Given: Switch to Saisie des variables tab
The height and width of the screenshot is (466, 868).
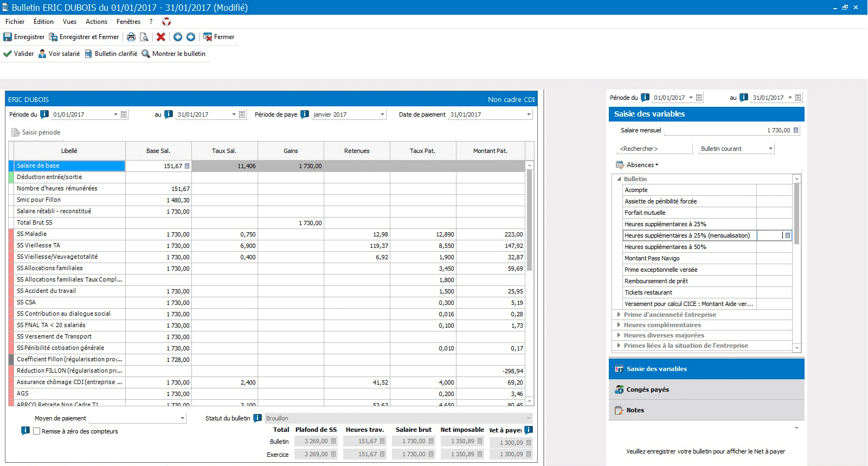Looking at the screenshot, I should coord(706,369).
